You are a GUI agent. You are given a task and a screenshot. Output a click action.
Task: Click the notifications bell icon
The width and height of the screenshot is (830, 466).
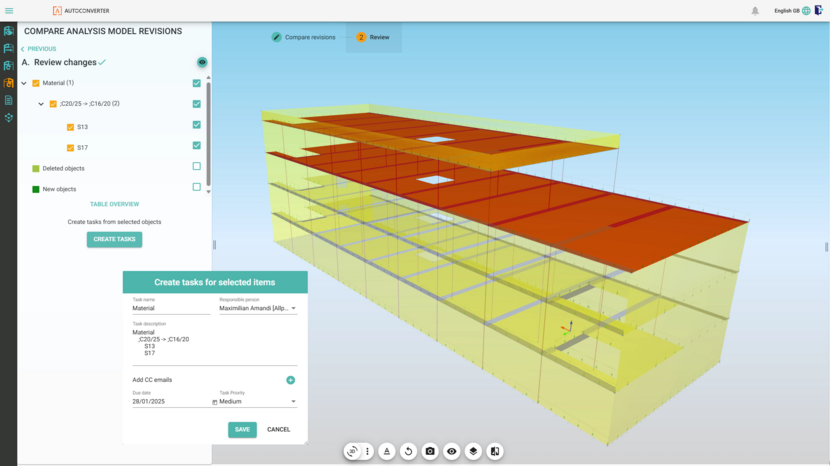pos(755,11)
